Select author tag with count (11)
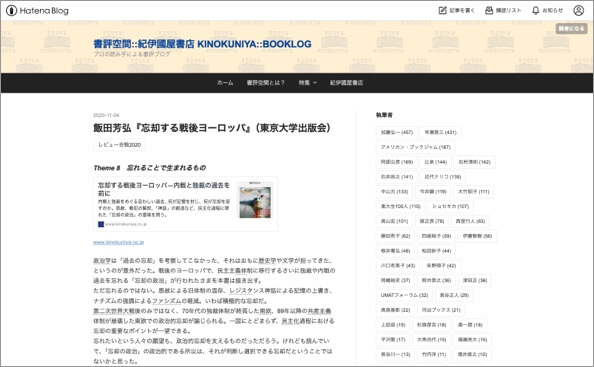The image size is (594, 367). pos(434,355)
